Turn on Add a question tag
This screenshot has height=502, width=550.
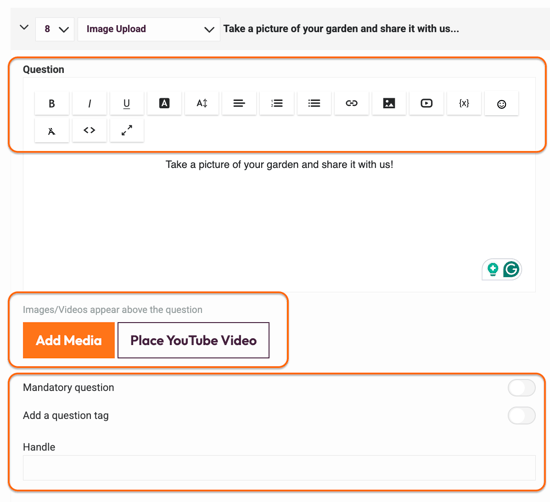522,416
